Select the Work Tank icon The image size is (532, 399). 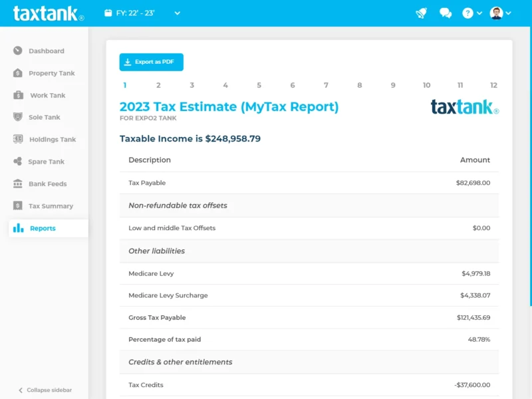(x=17, y=95)
